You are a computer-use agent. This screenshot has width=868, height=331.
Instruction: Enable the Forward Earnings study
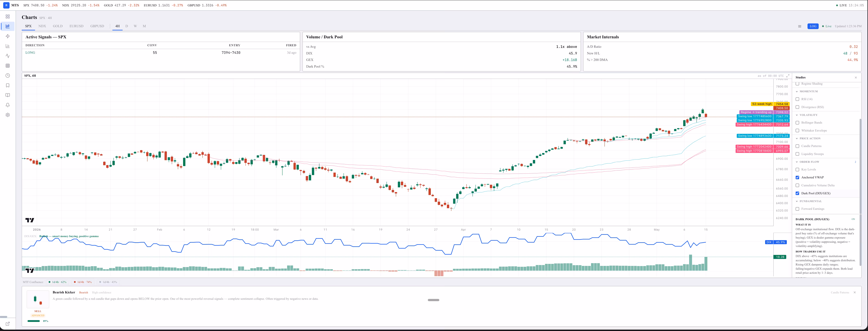tap(797, 209)
